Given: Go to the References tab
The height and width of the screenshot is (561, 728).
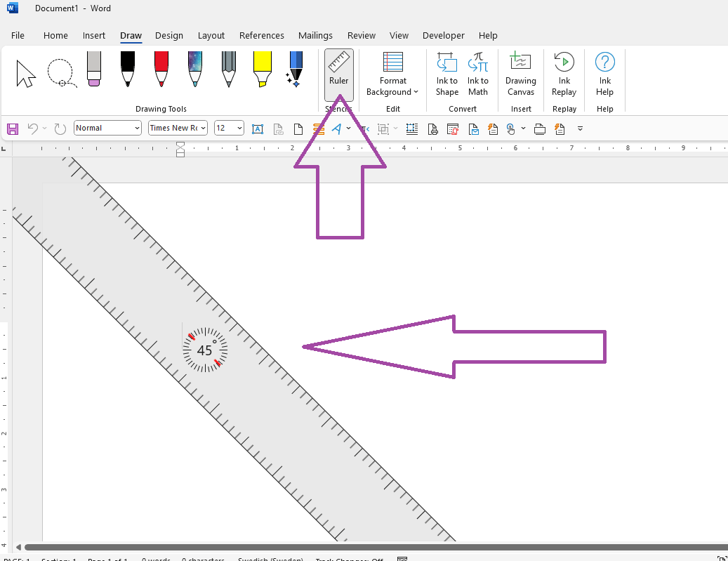Looking at the screenshot, I should (x=262, y=35).
